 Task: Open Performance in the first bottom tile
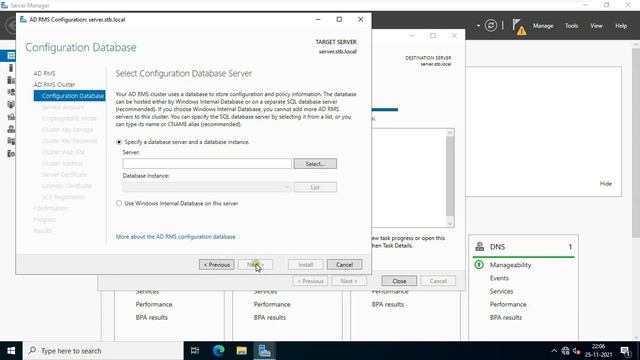154,304
